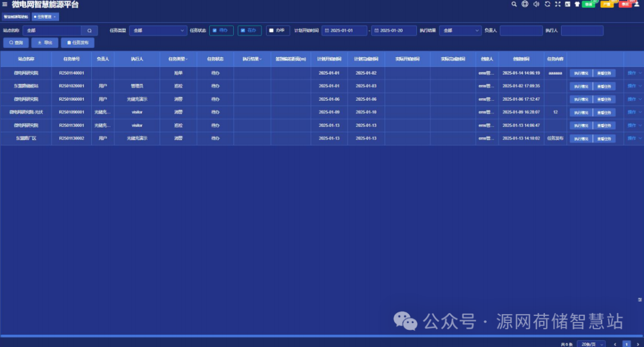
Task: Click 查看任务 for task R2501140001
Action: pyautogui.click(x=604, y=73)
